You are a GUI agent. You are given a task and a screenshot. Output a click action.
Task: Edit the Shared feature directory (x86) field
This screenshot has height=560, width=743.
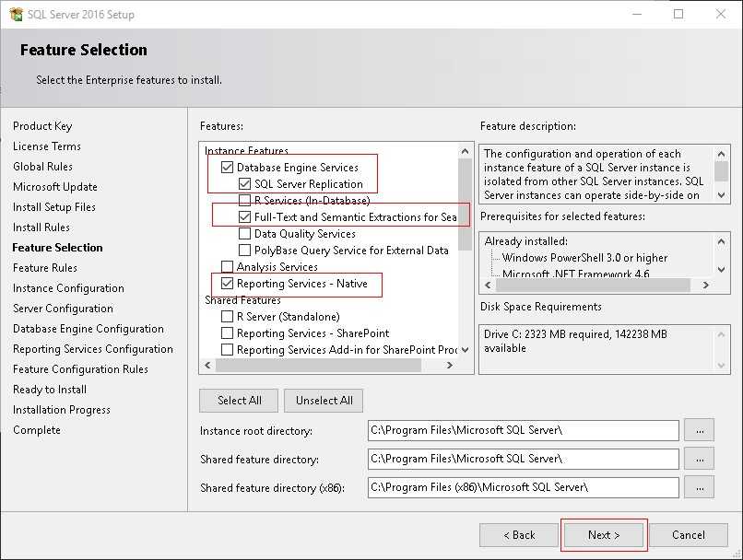tap(523, 487)
